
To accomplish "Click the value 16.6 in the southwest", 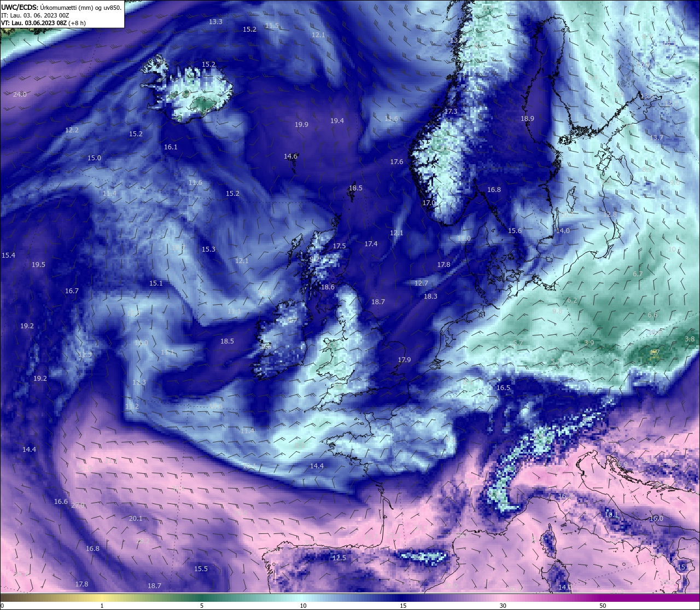I will (61, 502).
